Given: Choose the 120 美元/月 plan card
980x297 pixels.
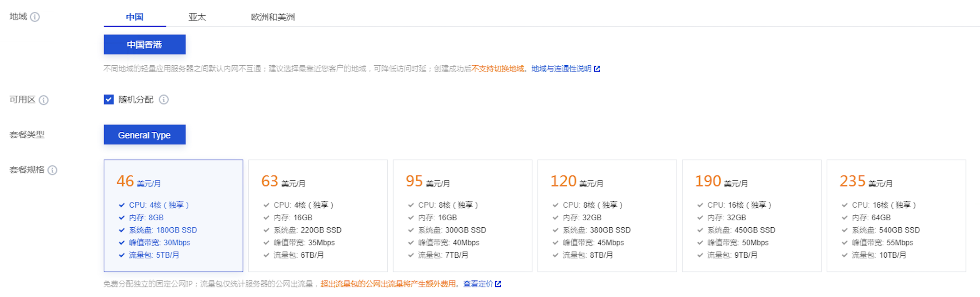Looking at the screenshot, I should [x=607, y=216].
